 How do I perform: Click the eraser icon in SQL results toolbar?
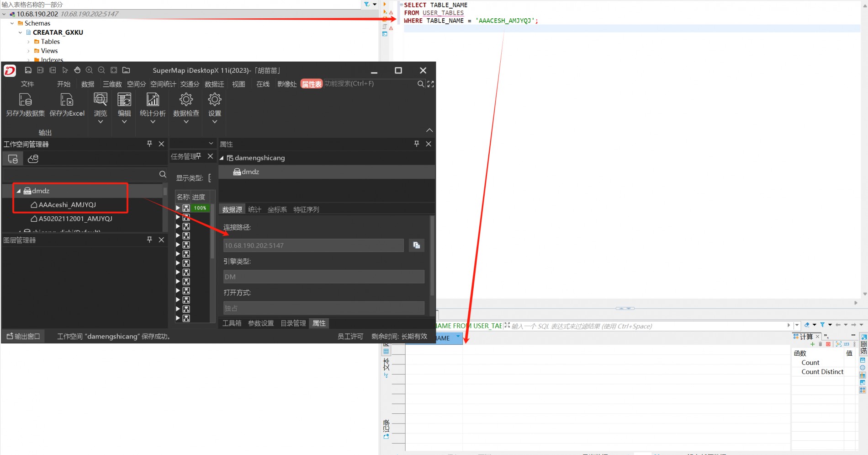(x=807, y=325)
